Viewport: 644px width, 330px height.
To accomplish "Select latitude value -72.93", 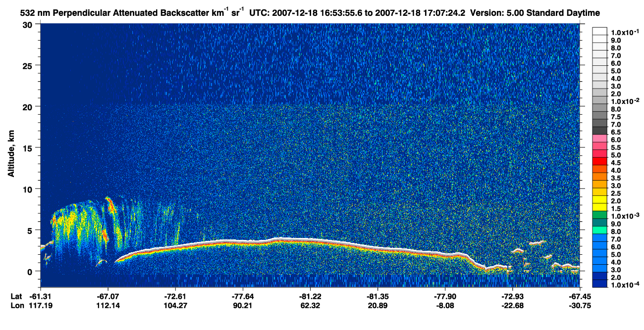I will coord(512,296).
